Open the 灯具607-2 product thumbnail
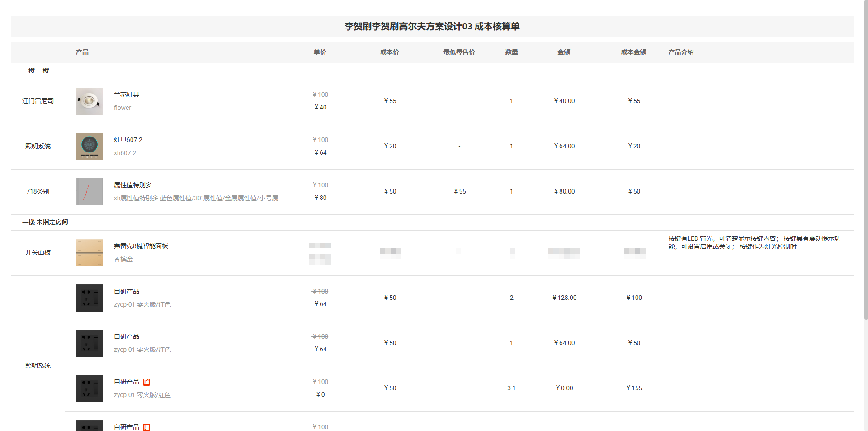 [90, 147]
